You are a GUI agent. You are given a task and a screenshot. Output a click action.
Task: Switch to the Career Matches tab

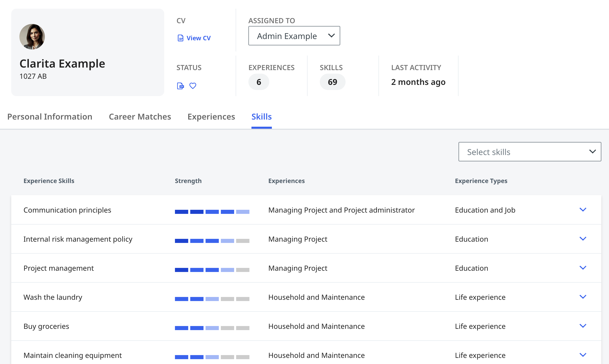pyautogui.click(x=140, y=116)
